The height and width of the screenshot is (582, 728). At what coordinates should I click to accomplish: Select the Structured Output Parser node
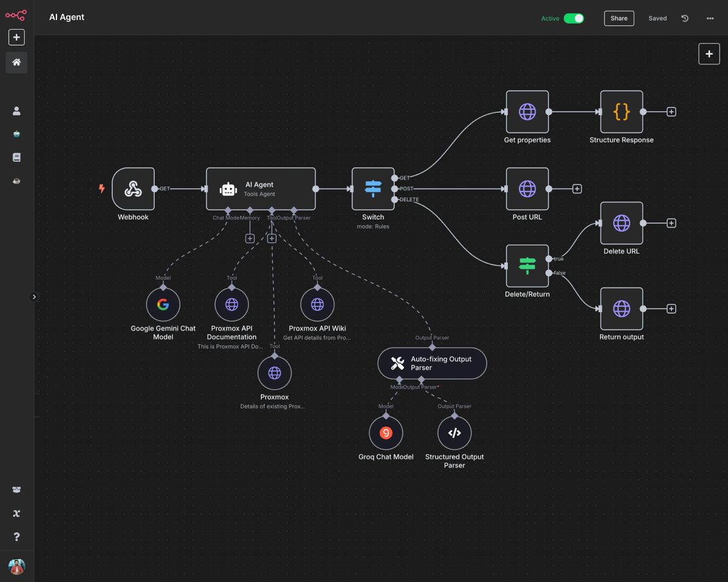[454, 432]
